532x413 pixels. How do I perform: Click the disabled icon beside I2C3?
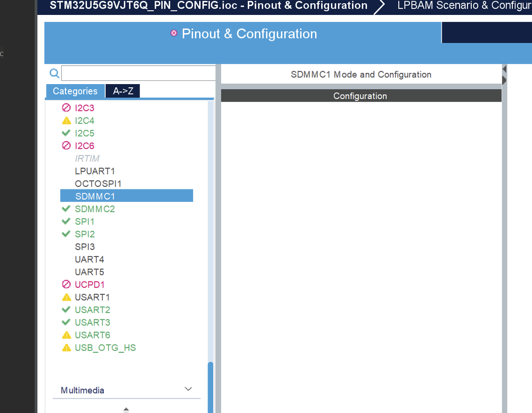click(x=66, y=108)
